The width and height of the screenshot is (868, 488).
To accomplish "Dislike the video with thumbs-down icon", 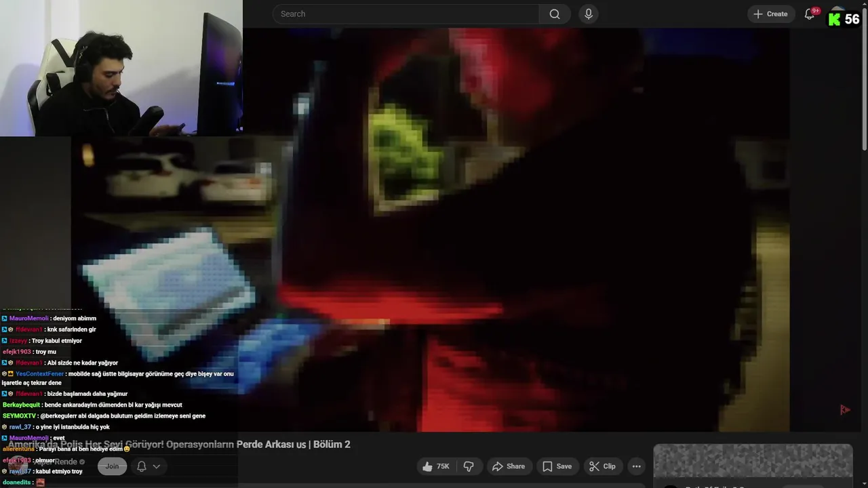I will 469,466.
